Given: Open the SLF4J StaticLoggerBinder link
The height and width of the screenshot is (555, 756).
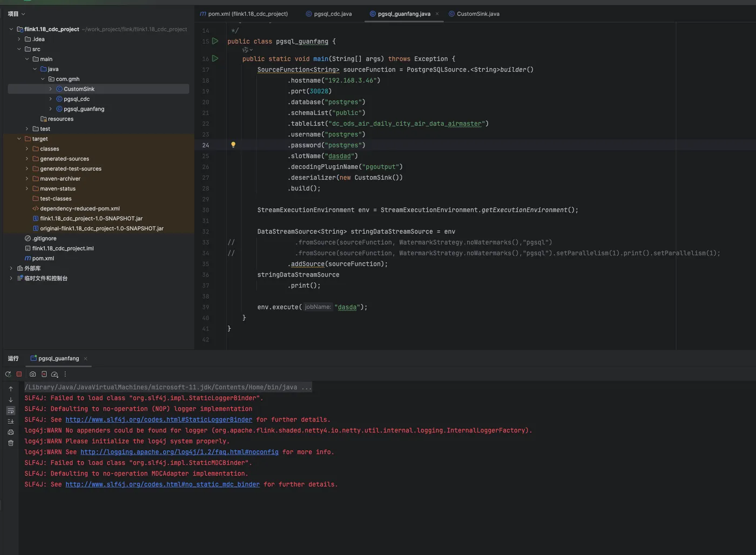Looking at the screenshot, I should point(158,419).
